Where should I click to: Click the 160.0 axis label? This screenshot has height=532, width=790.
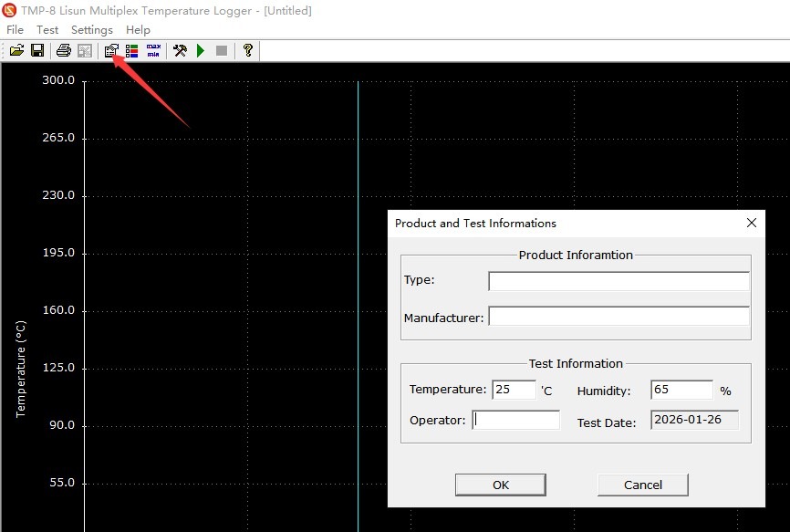58,310
